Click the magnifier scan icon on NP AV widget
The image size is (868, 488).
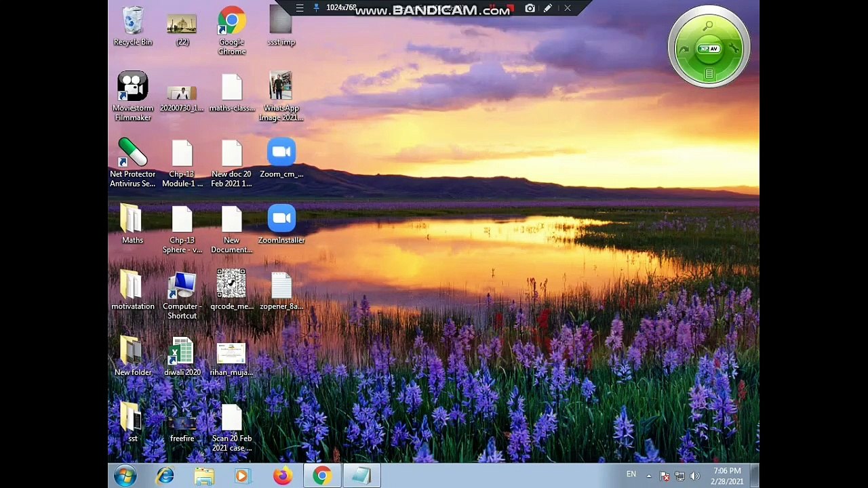tap(708, 26)
